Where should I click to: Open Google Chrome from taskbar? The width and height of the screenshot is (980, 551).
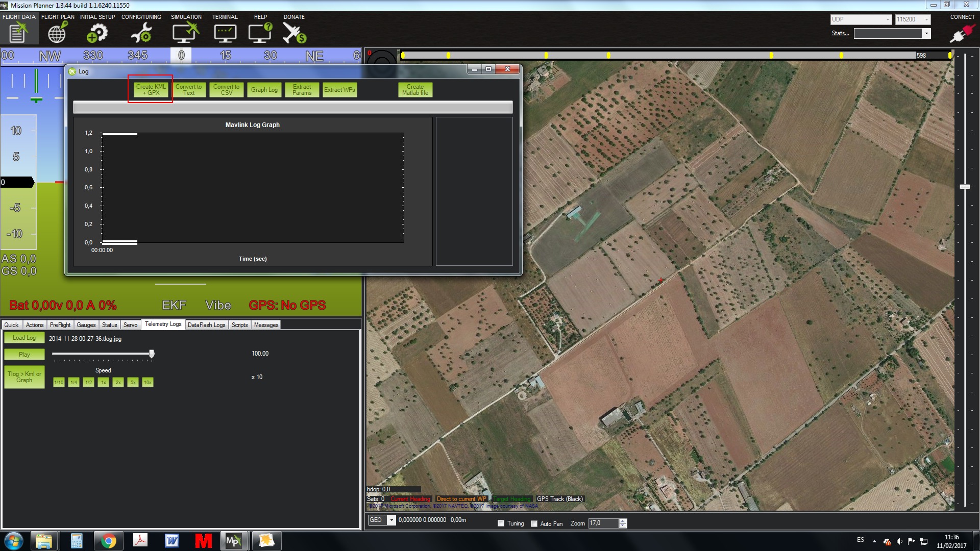(x=108, y=541)
